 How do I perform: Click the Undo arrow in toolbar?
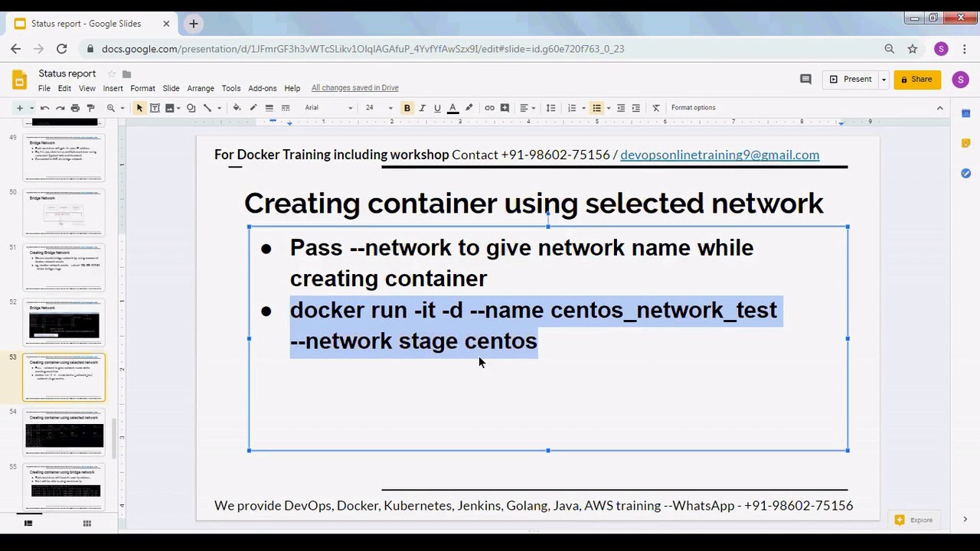[x=44, y=108]
